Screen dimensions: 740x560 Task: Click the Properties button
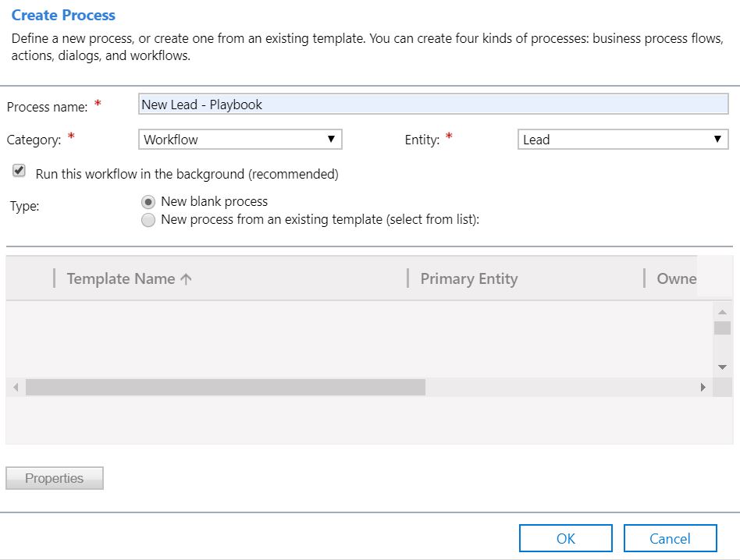[x=55, y=478]
